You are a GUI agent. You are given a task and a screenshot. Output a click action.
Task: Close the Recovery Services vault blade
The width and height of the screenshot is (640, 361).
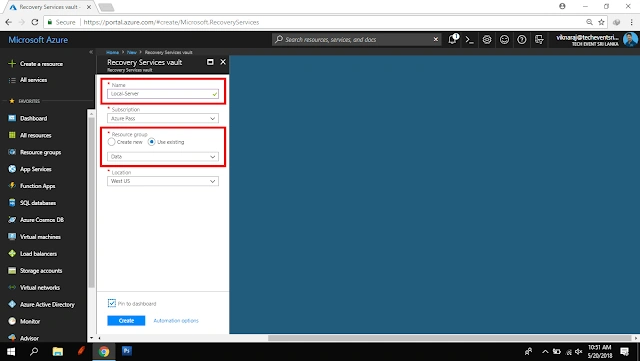tap(223, 62)
